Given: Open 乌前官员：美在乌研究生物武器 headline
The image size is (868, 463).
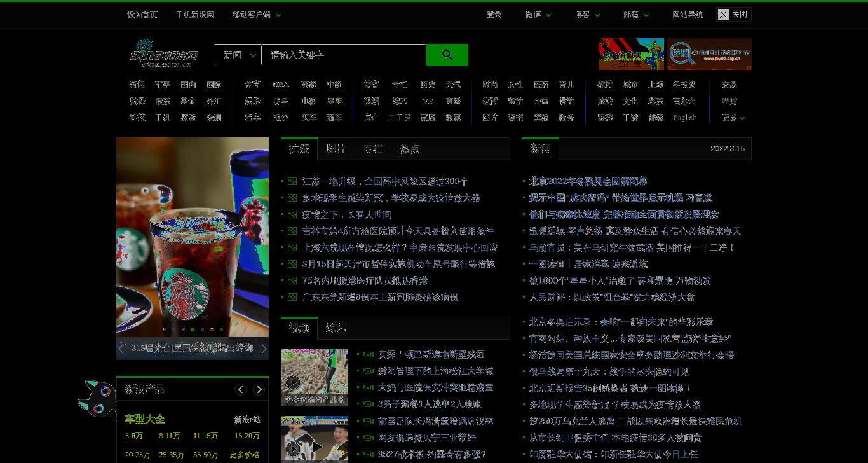Looking at the screenshot, I should click(x=632, y=247).
